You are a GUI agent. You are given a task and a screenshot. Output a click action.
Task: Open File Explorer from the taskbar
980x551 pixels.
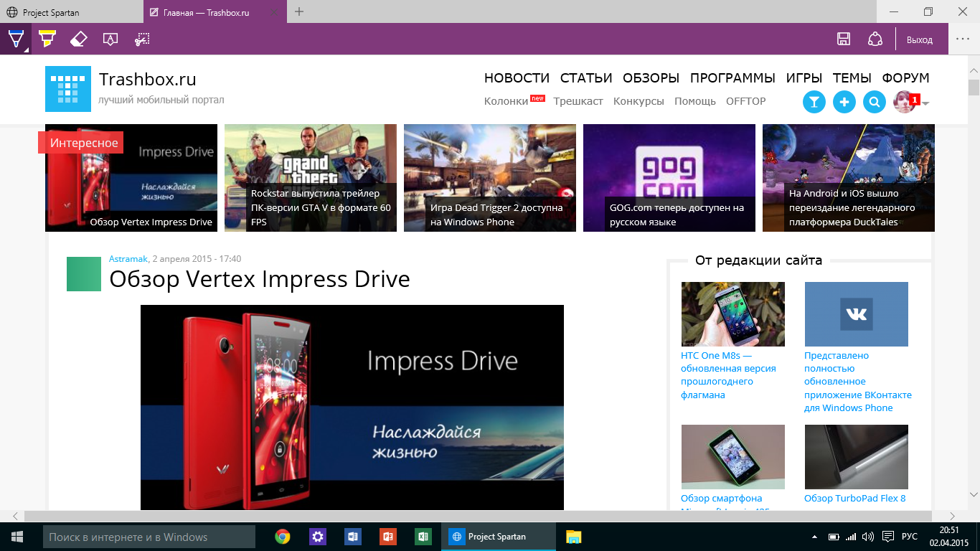573,537
